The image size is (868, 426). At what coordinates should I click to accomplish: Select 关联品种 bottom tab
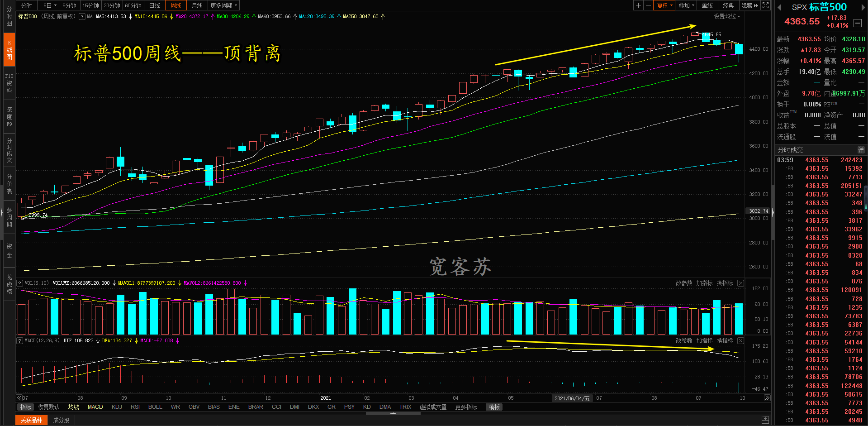(31, 420)
